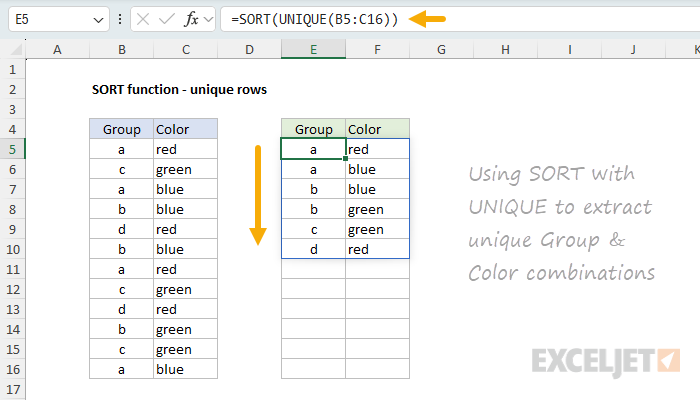Select cell B8 containing 'b'
This screenshot has height=400, width=700.
[121, 209]
